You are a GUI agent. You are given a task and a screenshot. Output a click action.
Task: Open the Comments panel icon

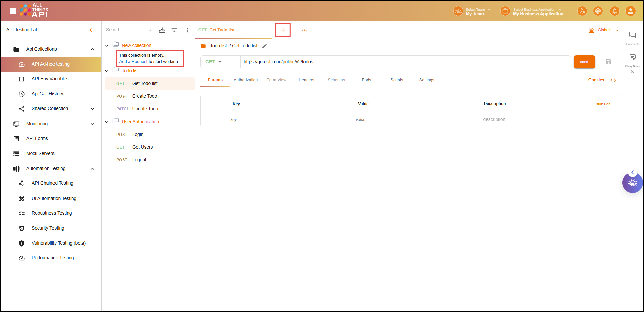(x=632, y=35)
